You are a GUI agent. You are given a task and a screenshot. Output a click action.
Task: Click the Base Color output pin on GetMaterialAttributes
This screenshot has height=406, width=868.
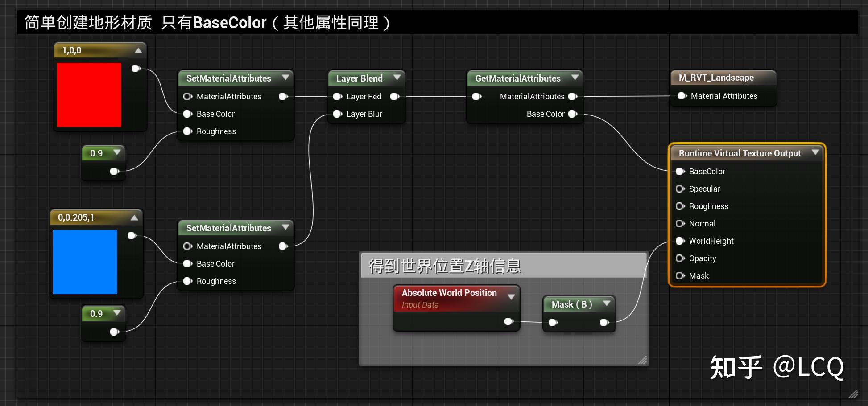tap(573, 114)
